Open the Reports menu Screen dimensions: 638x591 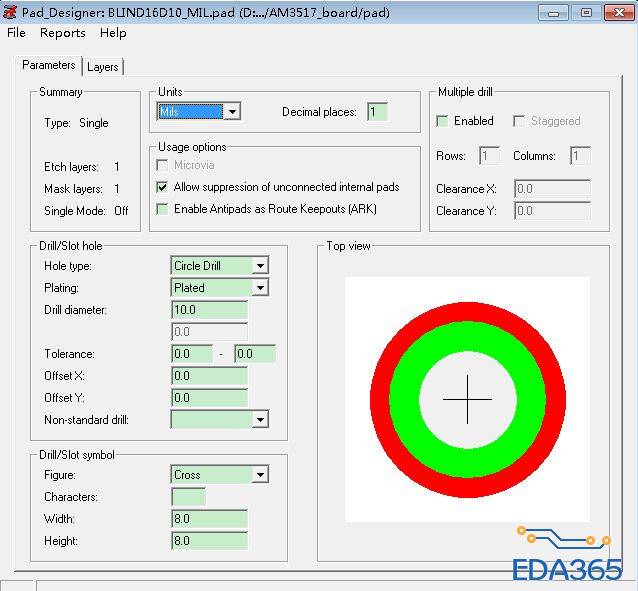coord(63,33)
